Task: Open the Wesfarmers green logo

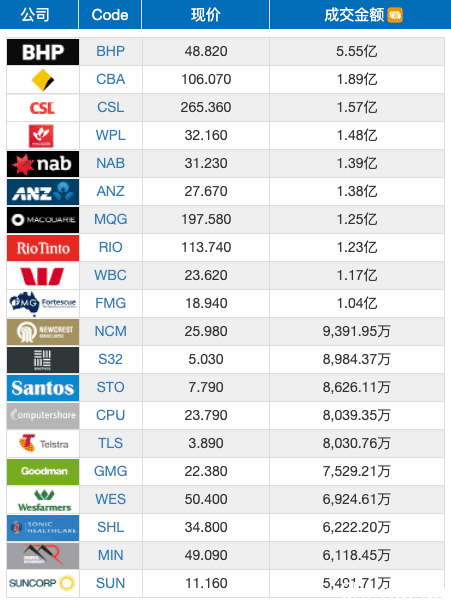Action: coord(44,500)
